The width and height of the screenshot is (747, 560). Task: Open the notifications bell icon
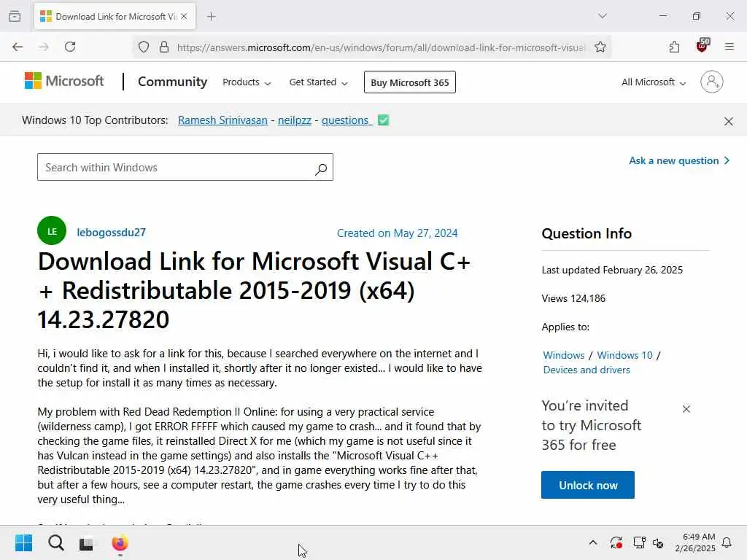coord(727,542)
